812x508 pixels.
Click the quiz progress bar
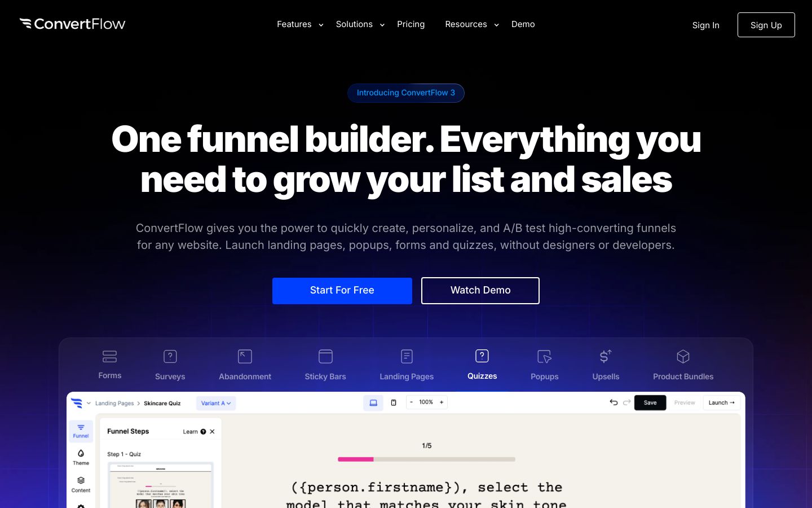426,459
